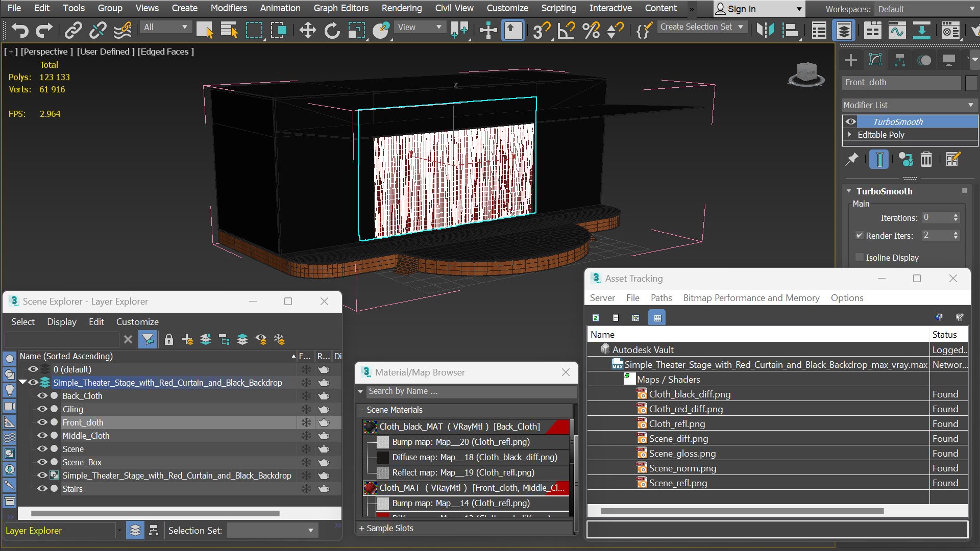Expand the Editable Poly modifier entry
The image size is (980, 551).
850,135
